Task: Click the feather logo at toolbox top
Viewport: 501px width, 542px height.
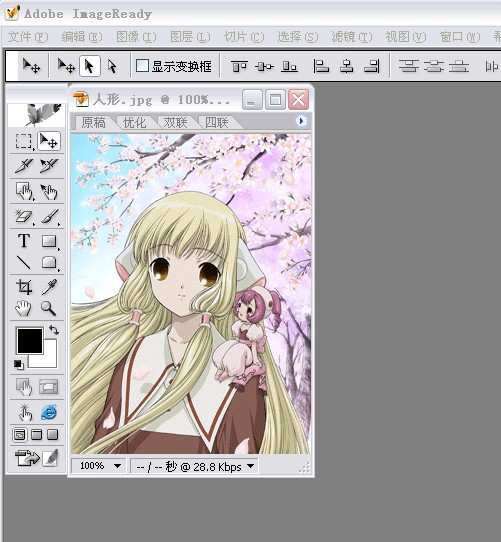Action: tap(36, 115)
